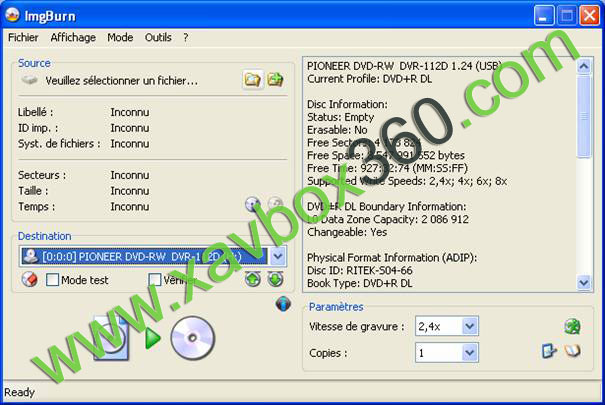Image resolution: width=605 pixels, height=405 pixels.
Task: Click the 'Ready' status bar text
Action: pyautogui.click(x=19, y=392)
